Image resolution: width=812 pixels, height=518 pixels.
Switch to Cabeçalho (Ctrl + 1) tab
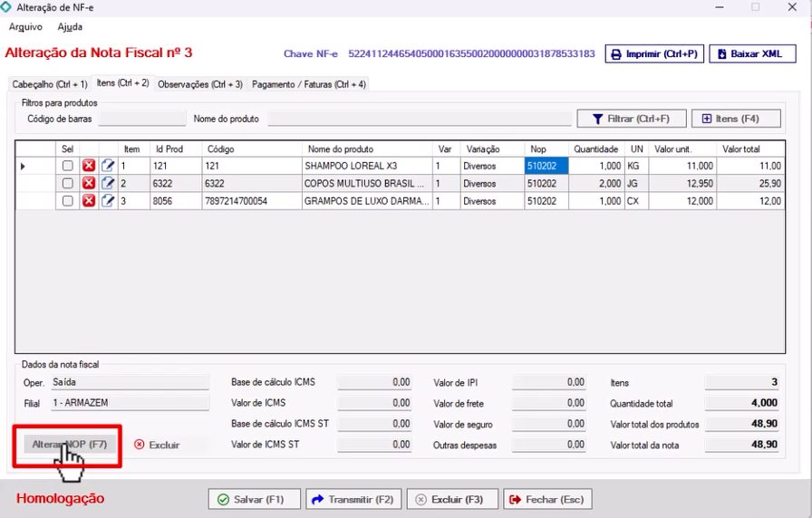click(x=50, y=84)
